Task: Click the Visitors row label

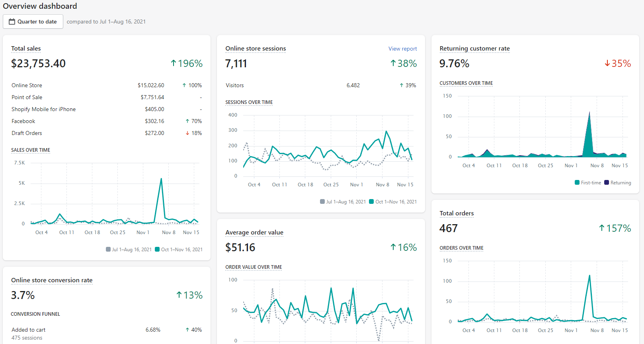Action: tap(234, 85)
